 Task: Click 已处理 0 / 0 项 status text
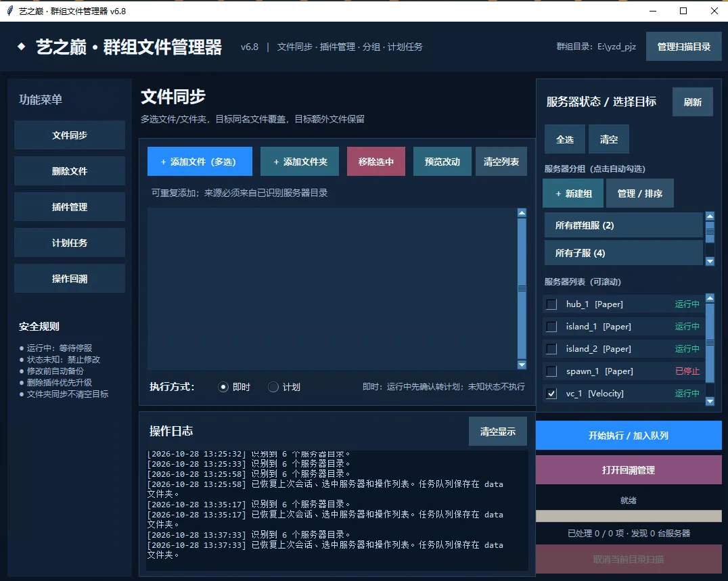point(629,533)
